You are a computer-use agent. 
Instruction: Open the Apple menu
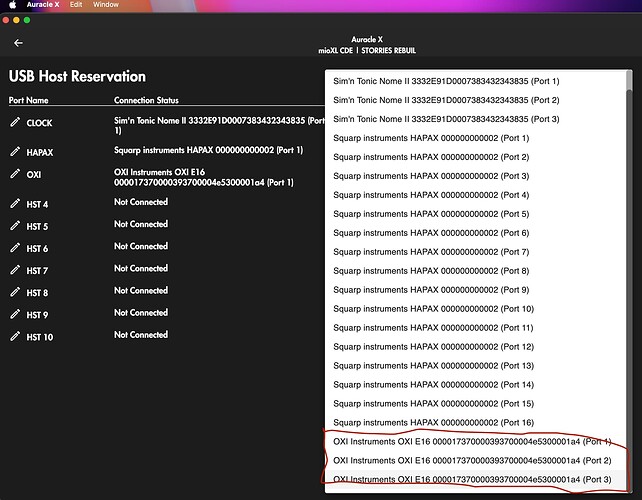coord(12,5)
